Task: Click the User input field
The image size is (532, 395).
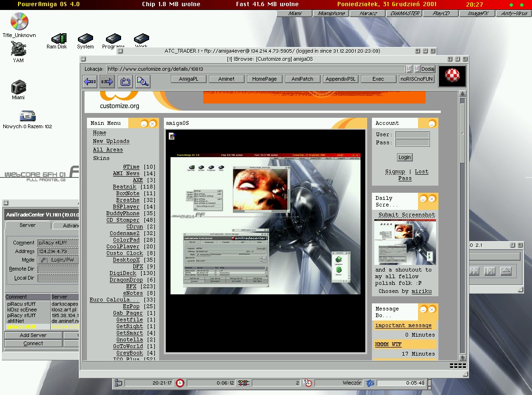Action: tap(412, 135)
